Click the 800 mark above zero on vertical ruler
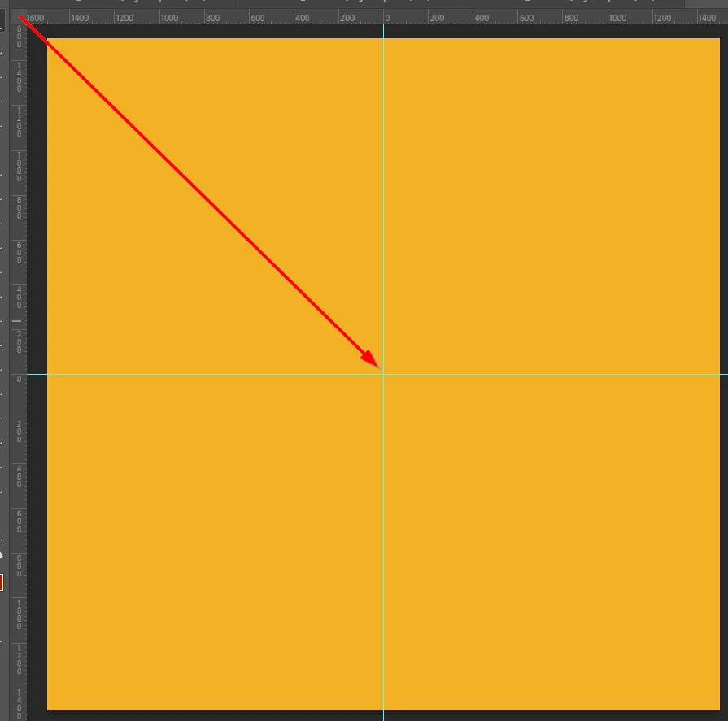The width and height of the screenshot is (728, 721). pyautogui.click(x=19, y=207)
